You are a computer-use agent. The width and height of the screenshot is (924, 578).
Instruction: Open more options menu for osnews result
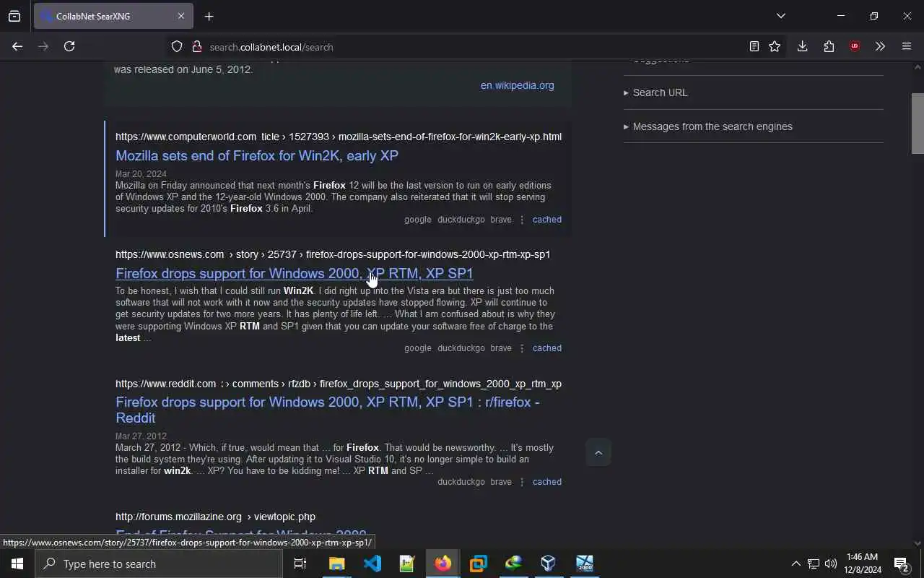[522, 348]
